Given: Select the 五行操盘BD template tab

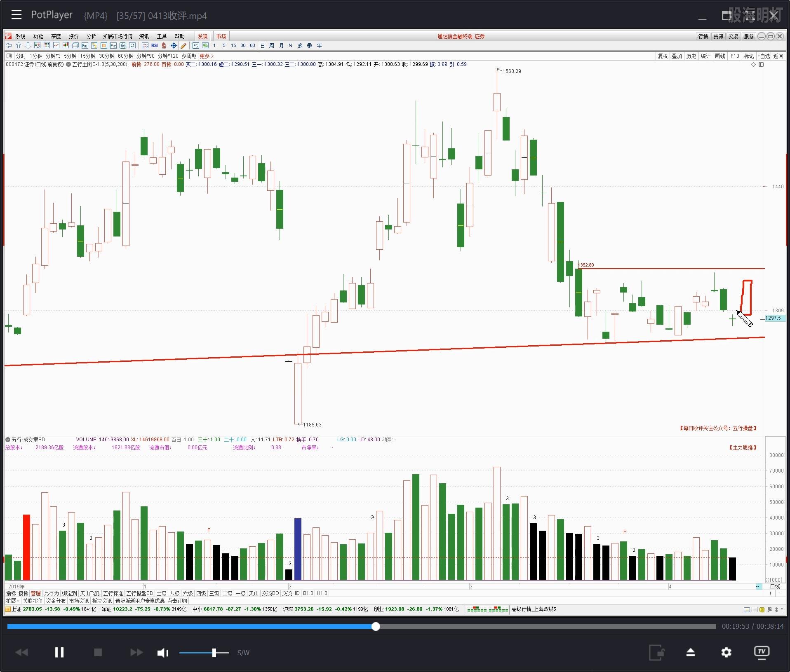Looking at the screenshot, I should pyautogui.click(x=139, y=593).
